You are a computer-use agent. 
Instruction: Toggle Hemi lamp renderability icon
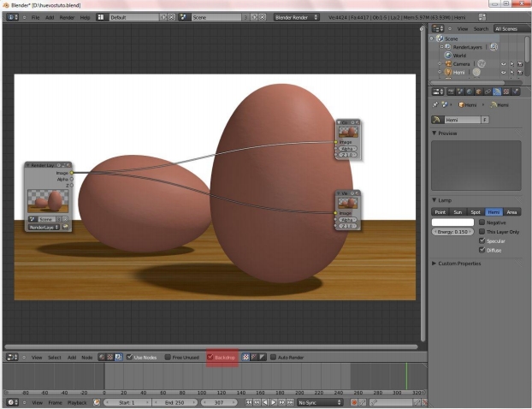click(x=520, y=72)
